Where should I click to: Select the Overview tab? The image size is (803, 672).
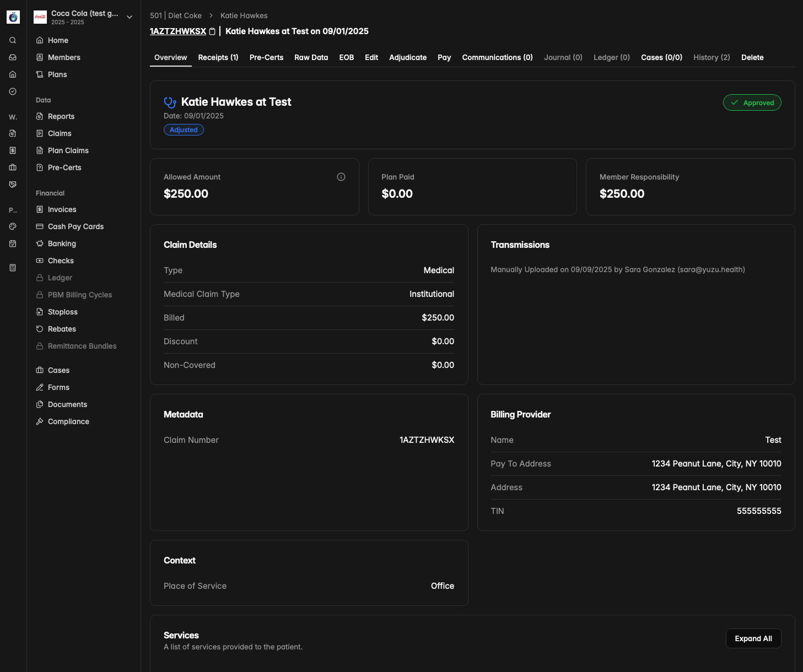tap(171, 57)
